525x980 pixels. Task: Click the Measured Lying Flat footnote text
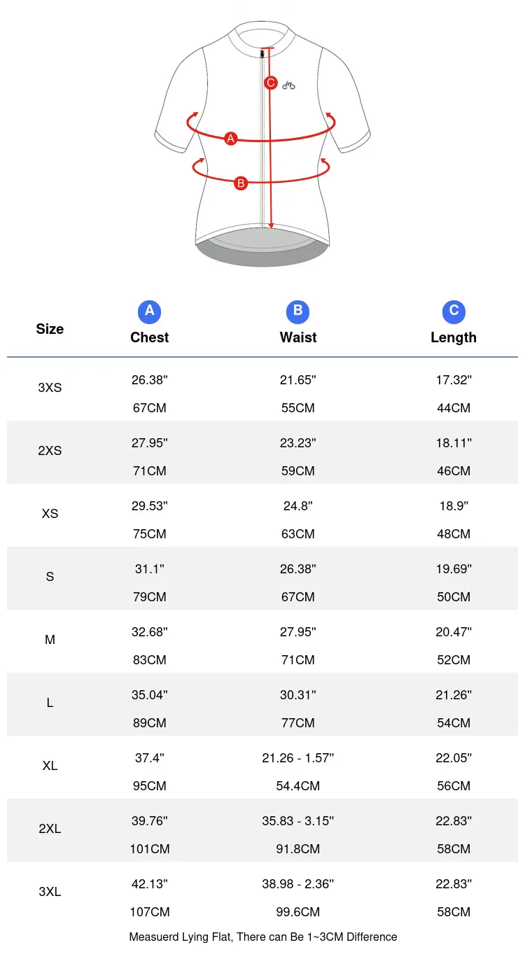263,937
